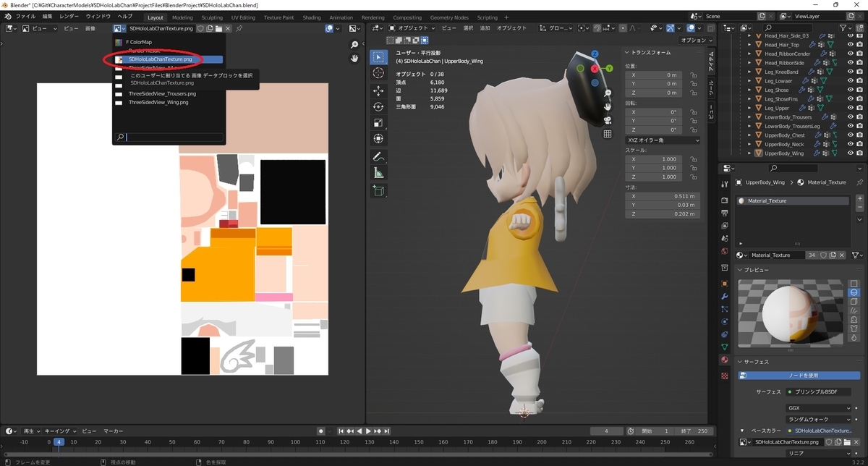Open the Material properties tab icon

tap(725, 360)
